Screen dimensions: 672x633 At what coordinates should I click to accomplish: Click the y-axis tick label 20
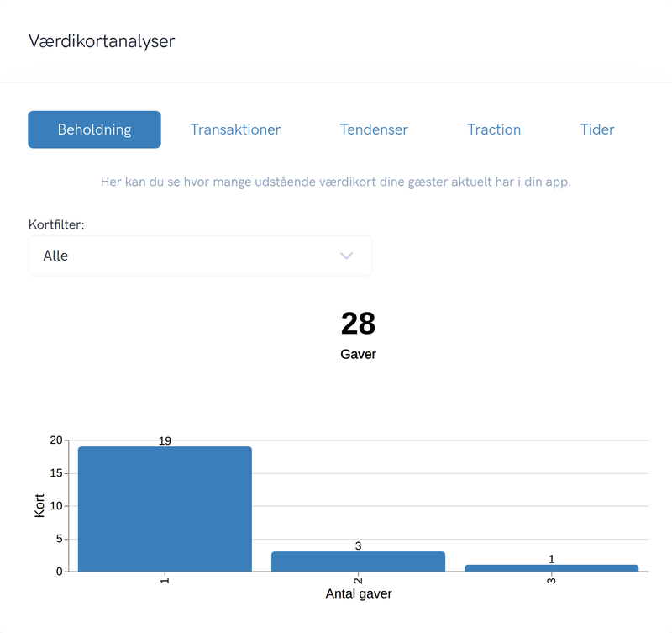point(56,440)
